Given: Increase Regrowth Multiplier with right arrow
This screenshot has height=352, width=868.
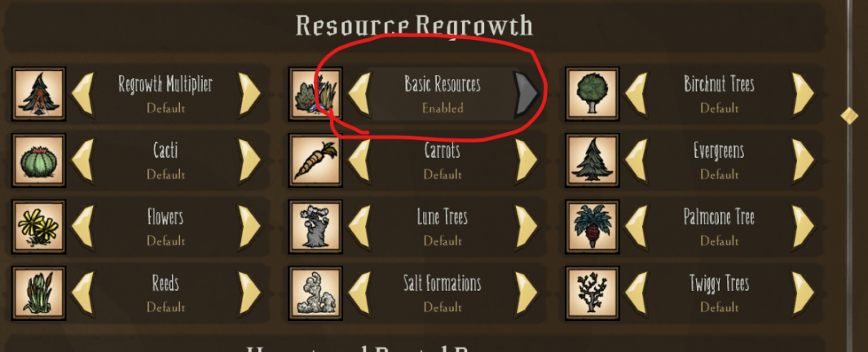Looking at the screenshot, I should pyautogui.click(x=249, y=94).
